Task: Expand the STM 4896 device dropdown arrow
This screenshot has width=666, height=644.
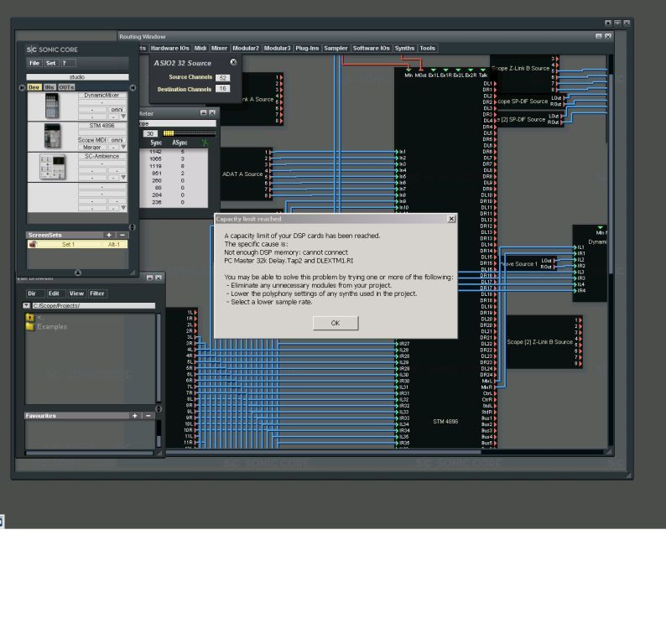Action: 123,147
